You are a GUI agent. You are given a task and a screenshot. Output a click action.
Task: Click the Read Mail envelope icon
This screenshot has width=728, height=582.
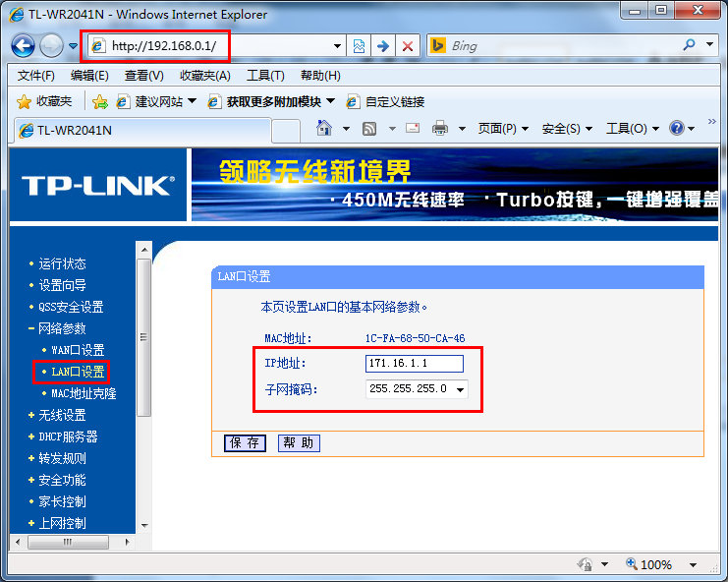click(413, 128)
